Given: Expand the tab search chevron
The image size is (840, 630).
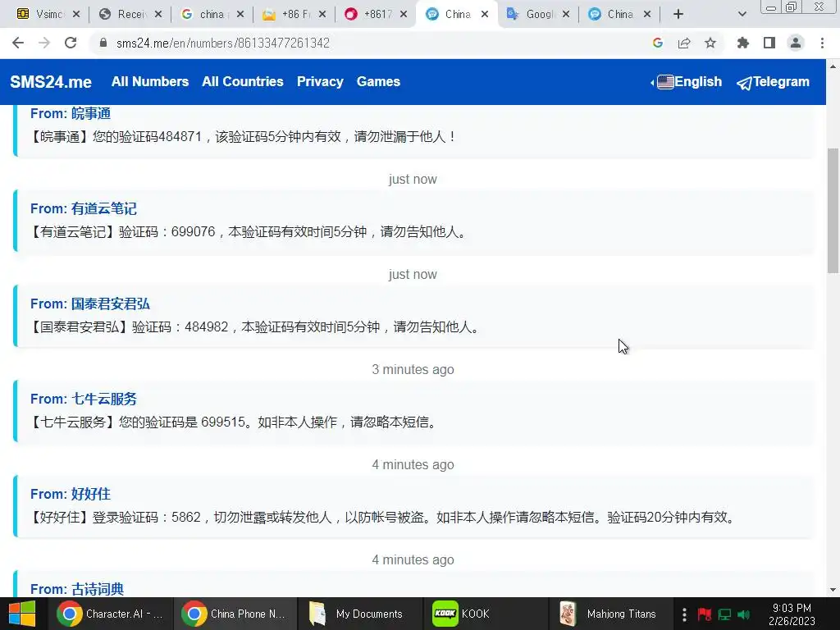Looking at the screenshot, I should point(742,15).
